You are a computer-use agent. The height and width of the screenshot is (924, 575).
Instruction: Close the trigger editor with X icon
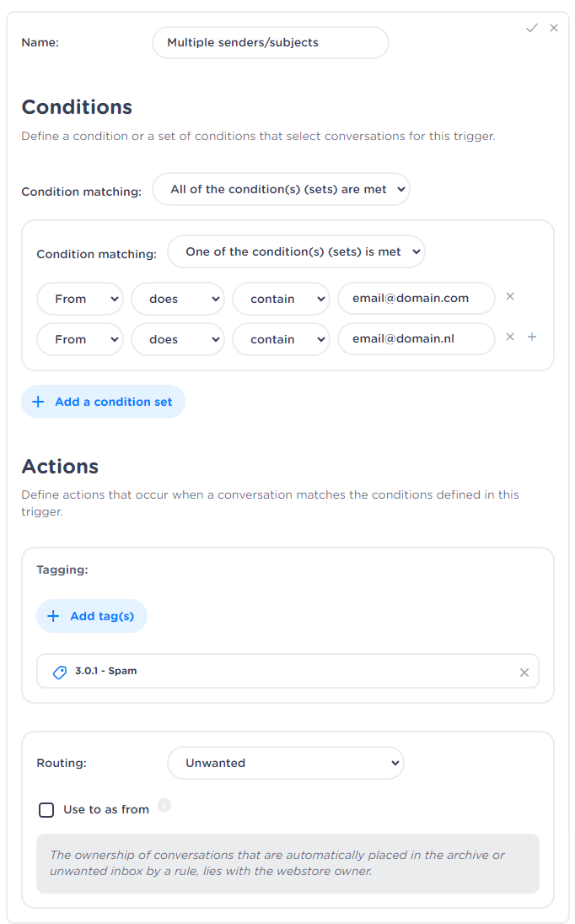pos(554,28)
